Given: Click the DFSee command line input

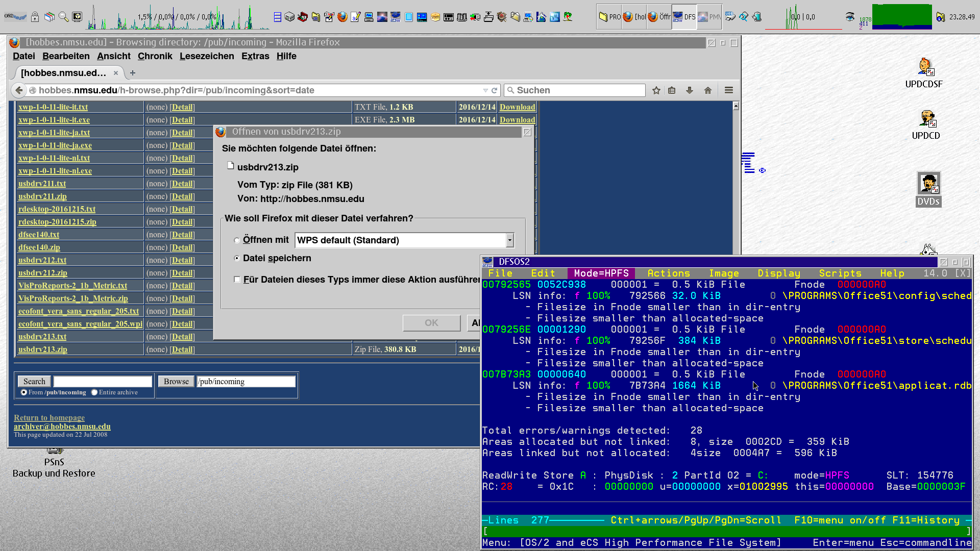Looking at the screenshot, I should [x=726, y=532].
